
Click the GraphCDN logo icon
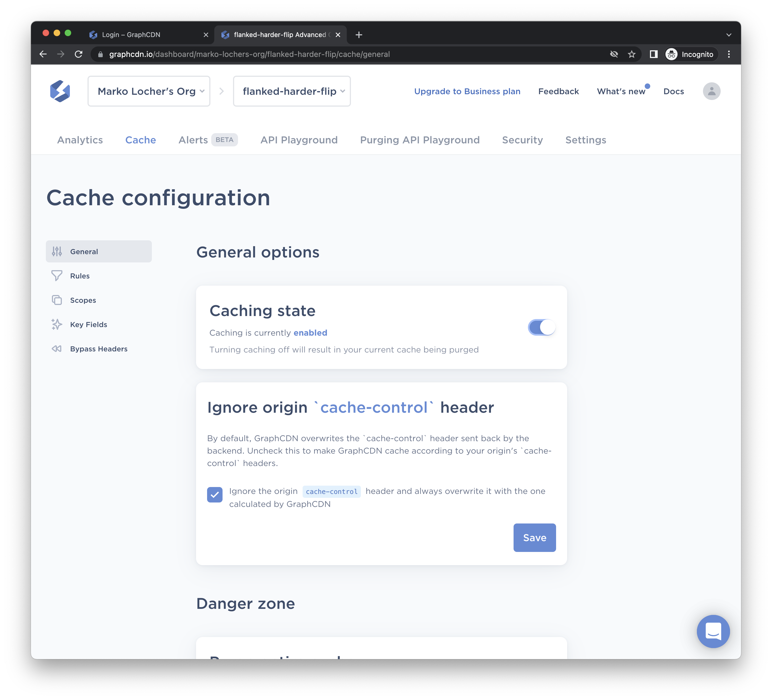pos(60,91)
